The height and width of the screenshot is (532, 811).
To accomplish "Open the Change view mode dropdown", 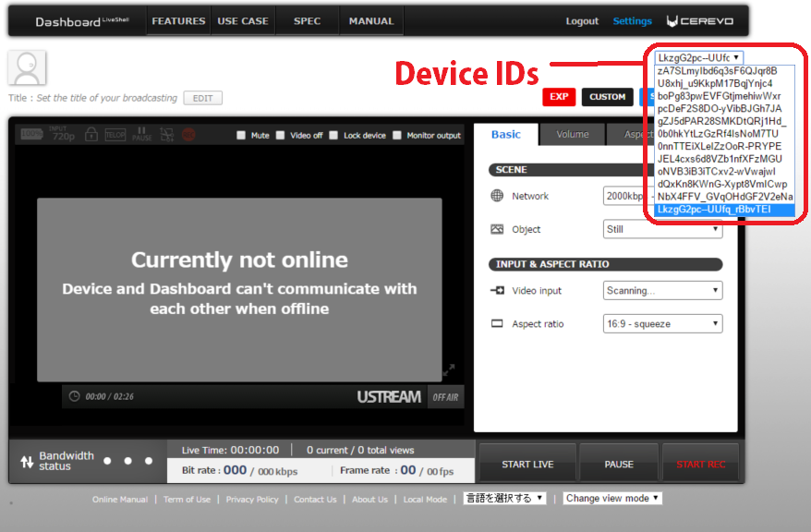I will [x=612, y=498].
